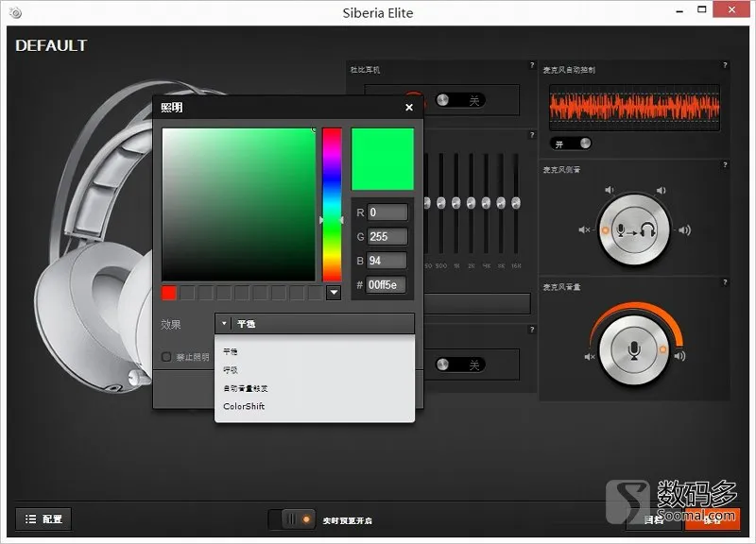Click the microphone icon on the volume dial

pos(634,350)
